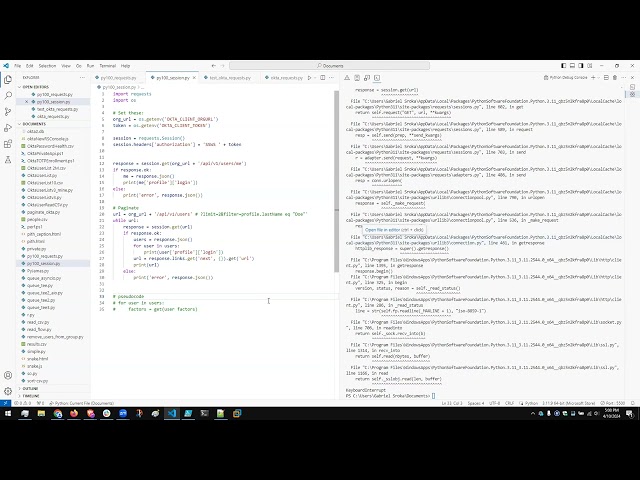Show the Output panel icon
Screen dimensions: 640x480
pyautogui.click(x=357, y=78)
